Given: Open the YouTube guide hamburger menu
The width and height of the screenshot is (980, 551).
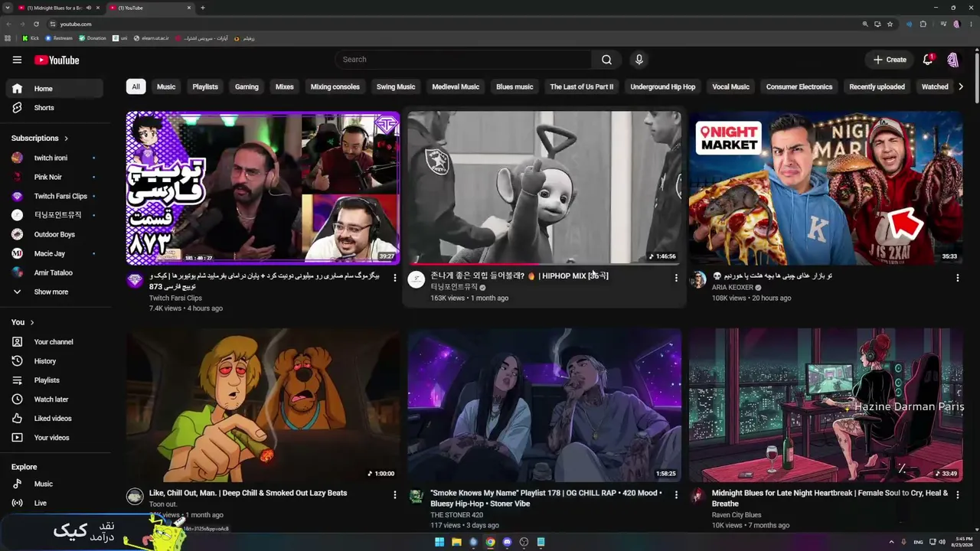Looking at the screenshot, I should click(x=17, y=60).
